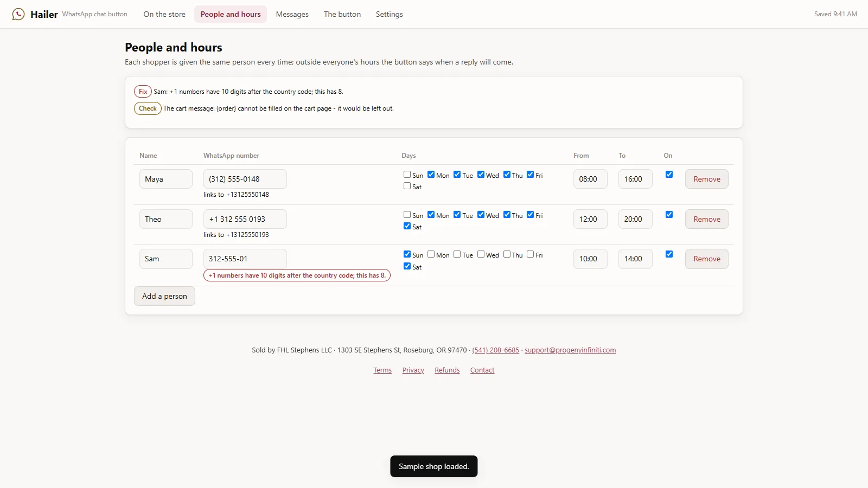
Task: Click the Fix badge for Sam's number
Action: click(x=143, y=92)
